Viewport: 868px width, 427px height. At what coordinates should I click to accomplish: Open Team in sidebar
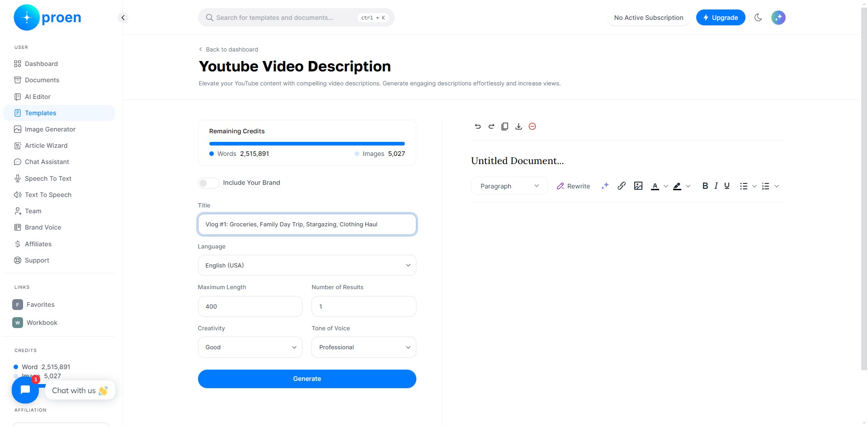click(59, 211)
